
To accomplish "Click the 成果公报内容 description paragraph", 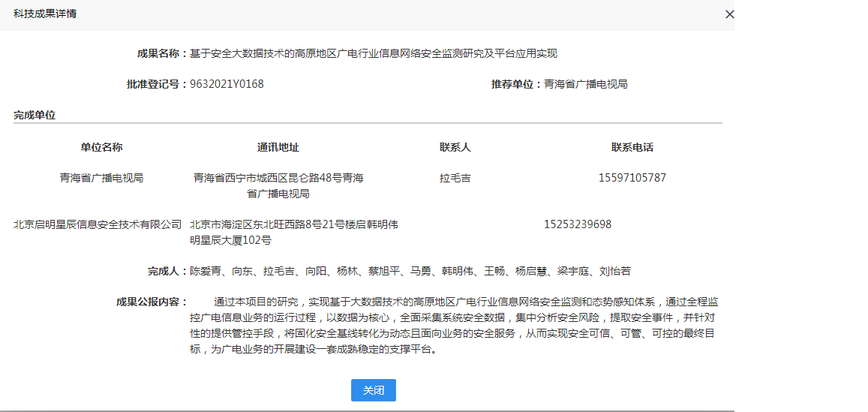I will coord(454,326).
